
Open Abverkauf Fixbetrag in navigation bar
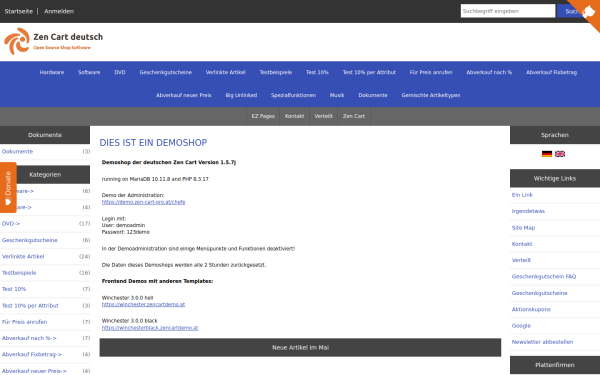[x=551, y=72]
